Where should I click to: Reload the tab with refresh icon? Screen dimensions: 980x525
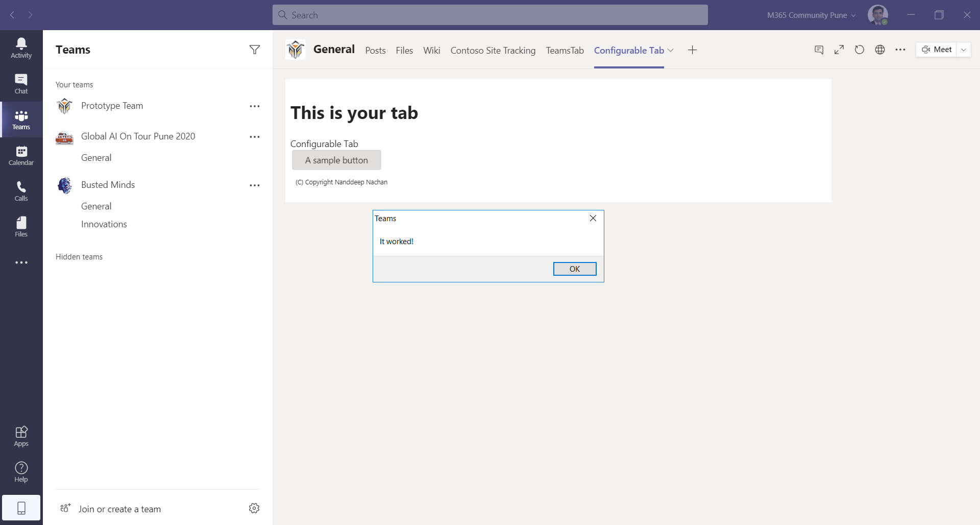click(860, 50)
